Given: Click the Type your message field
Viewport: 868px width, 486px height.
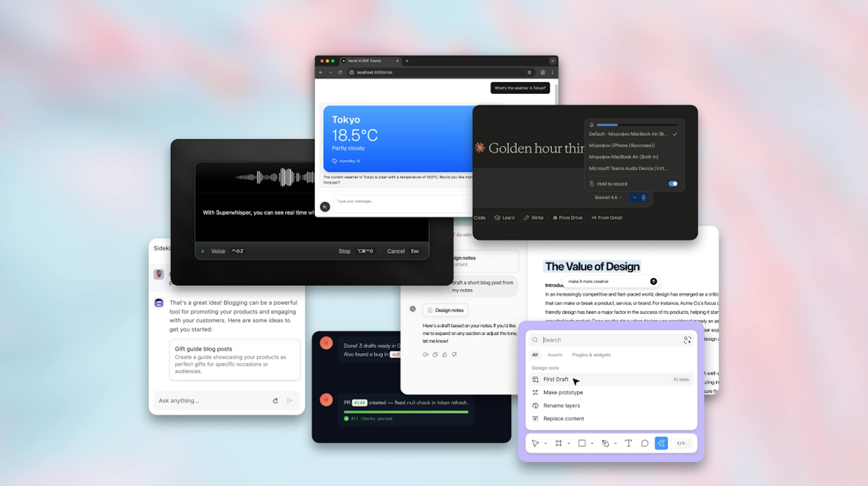Looking at the screenshot, I should [403, 204].
